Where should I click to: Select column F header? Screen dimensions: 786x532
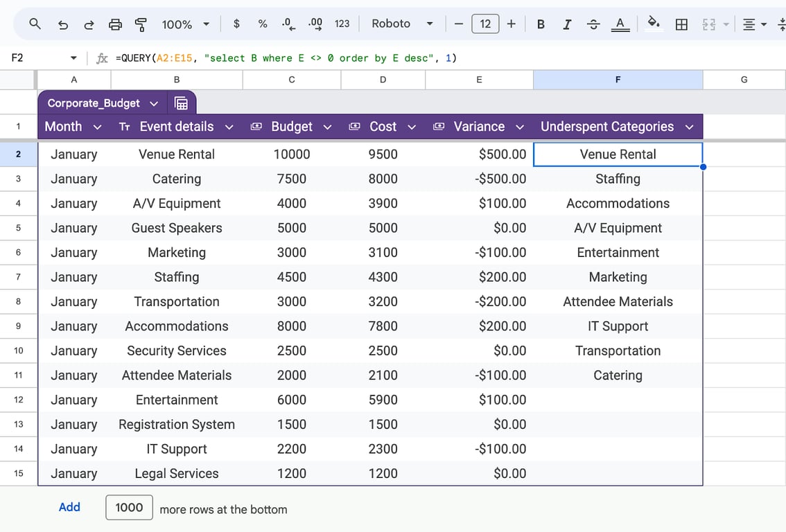618,80
